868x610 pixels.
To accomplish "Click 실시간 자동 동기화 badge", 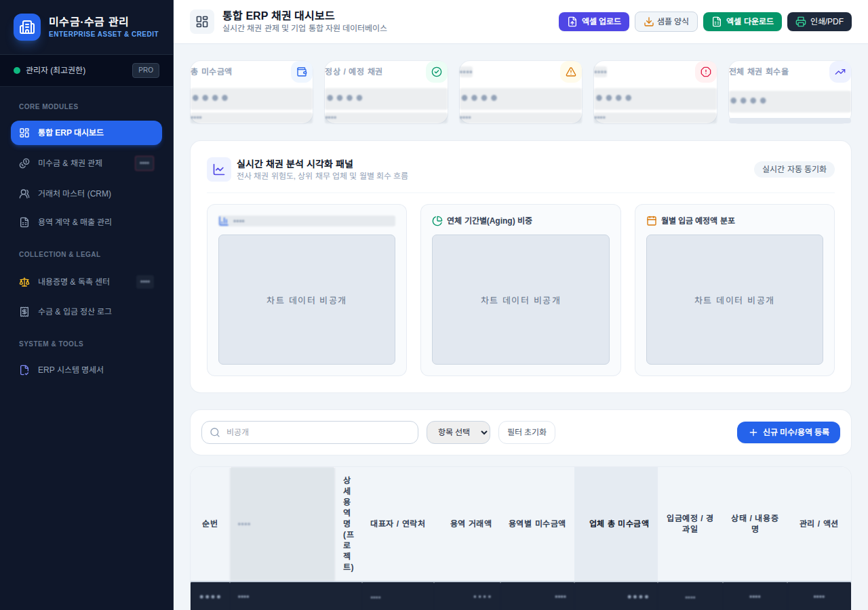I will [794, 169].
